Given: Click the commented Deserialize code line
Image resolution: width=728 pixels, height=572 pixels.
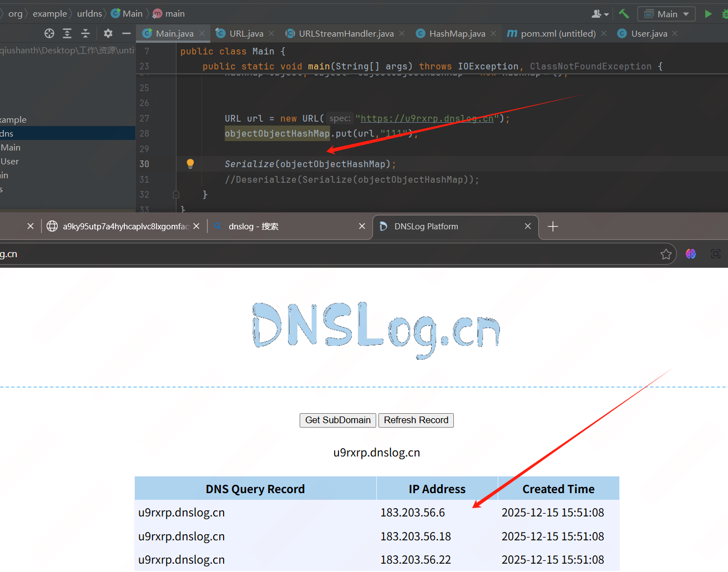Looking at the screenshot, I should click(352, 180).
